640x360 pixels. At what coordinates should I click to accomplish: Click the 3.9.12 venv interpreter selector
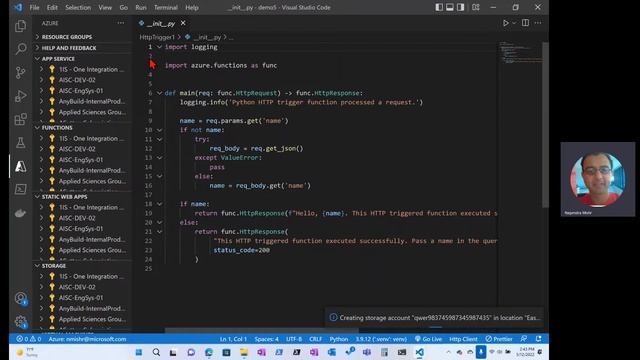(x=381, y=339)
